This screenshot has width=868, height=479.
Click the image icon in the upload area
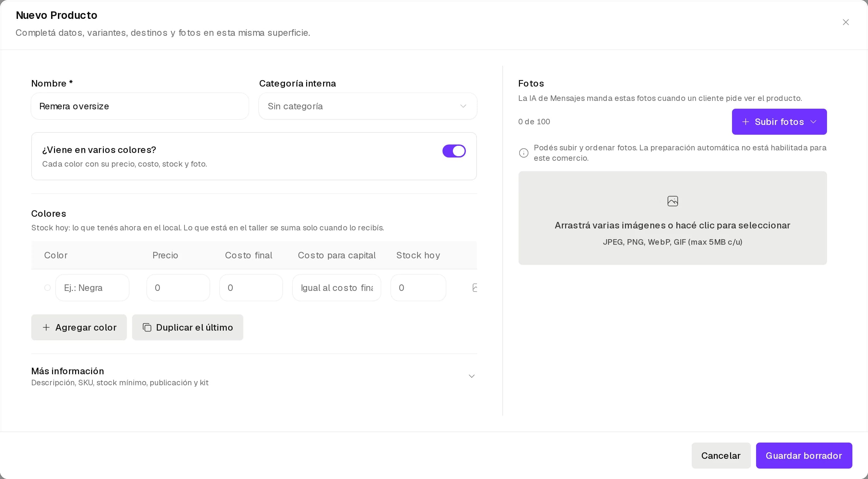click(x=672, y=201)
